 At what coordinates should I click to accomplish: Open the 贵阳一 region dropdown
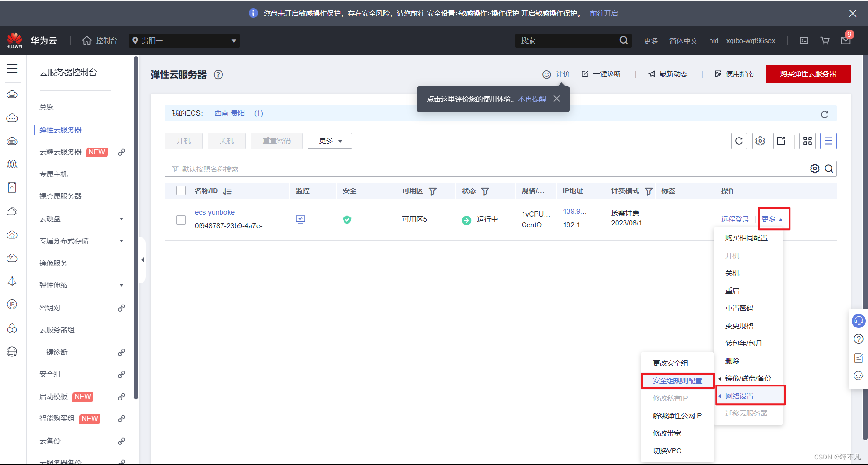click(x=184, y=41)
